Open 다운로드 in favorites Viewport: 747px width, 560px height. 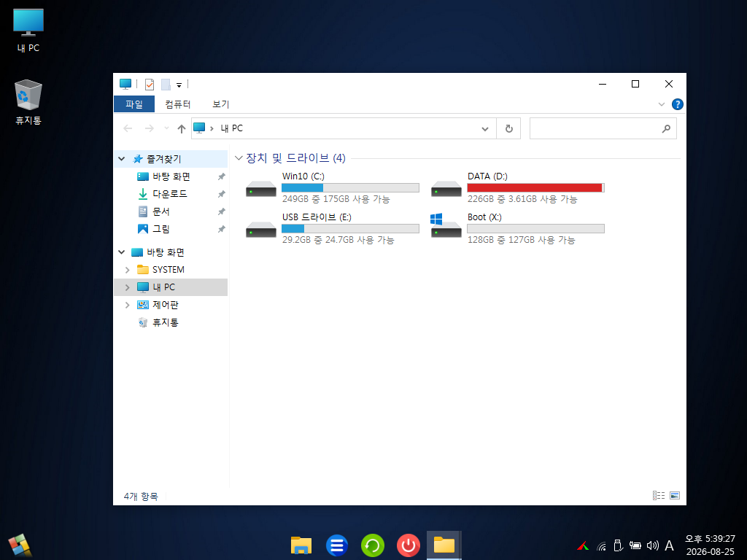tap(169, 194)
